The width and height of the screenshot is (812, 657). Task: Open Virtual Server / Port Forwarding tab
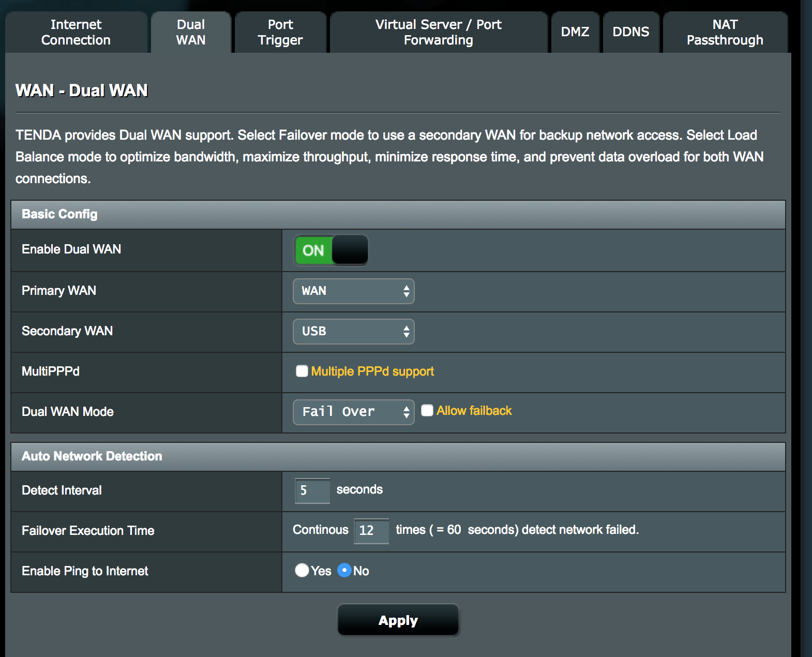(438, 32)
